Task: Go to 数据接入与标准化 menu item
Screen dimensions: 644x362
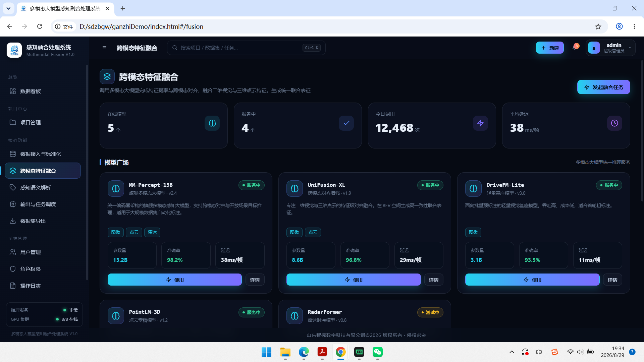Action: coord(43,154)
